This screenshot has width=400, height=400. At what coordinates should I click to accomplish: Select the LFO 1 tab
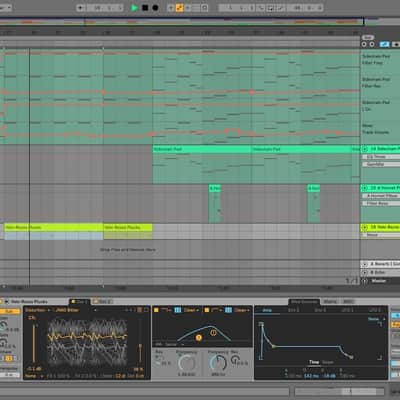[x=348, y=310]
